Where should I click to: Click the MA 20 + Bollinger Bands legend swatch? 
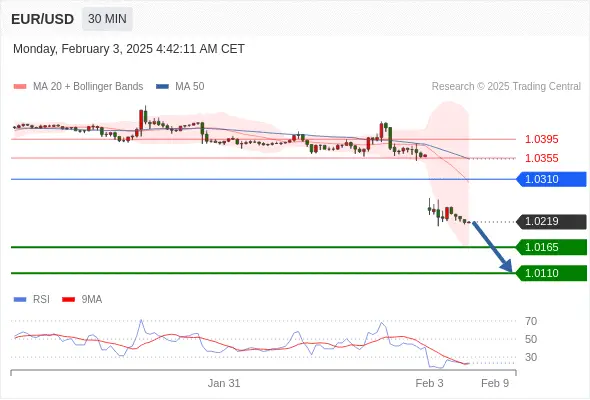[20, 87]
